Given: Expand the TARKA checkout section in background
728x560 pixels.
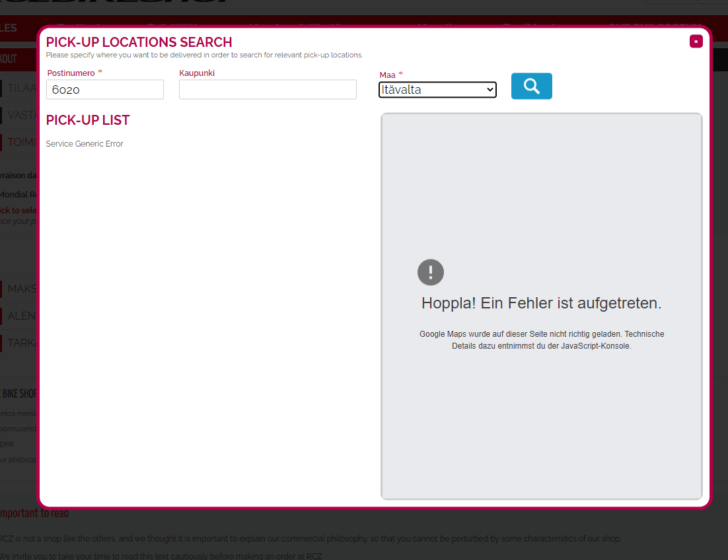Looking at the screenshot, I should pyautogui.click(x=20, y=343).
